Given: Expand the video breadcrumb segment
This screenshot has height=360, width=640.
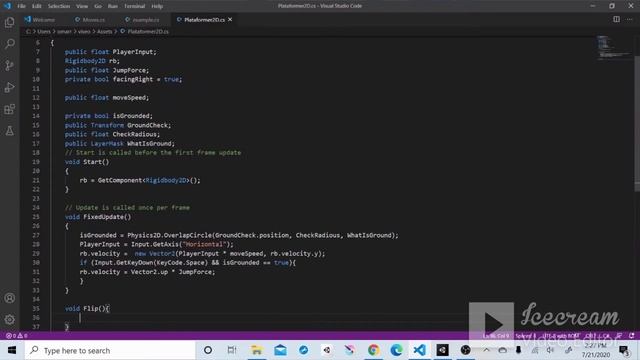Looking at the screenshot, I should coord(84,31).
